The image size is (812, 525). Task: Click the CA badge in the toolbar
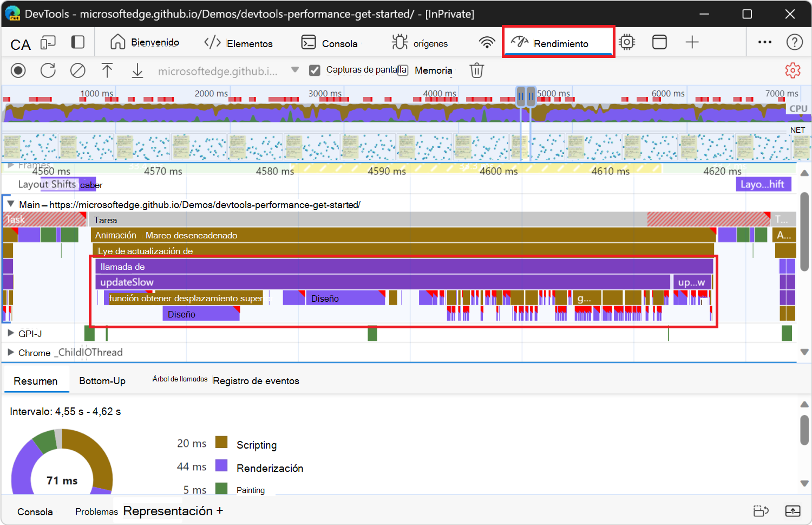(21, 44)
